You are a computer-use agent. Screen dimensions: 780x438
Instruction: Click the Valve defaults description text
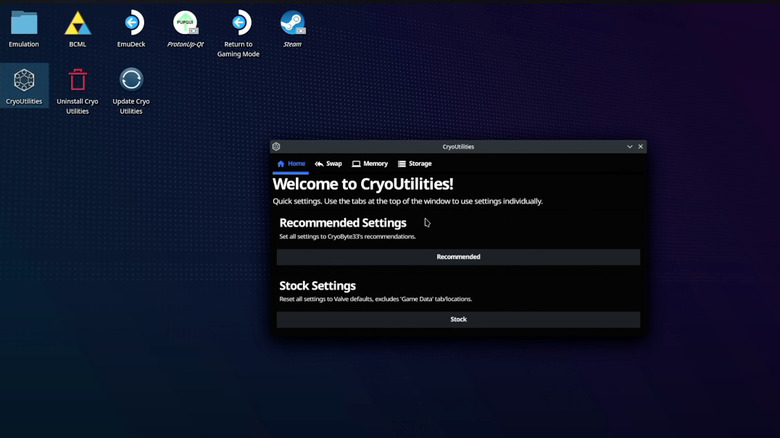376,299
